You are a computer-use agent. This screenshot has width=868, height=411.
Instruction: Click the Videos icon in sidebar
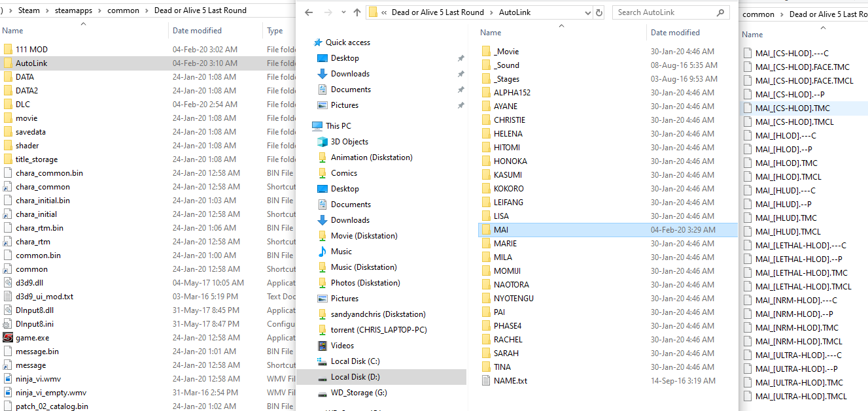(x=322, y=346)
